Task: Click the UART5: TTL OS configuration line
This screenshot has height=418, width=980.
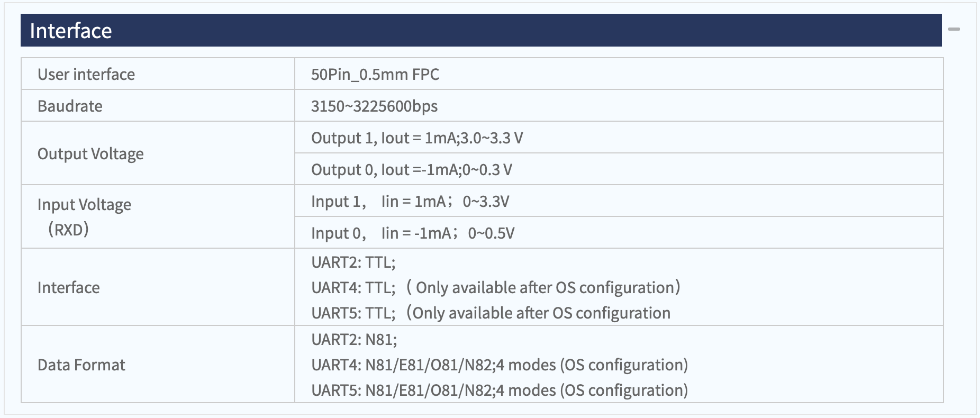Action: (x=491, y=313)
